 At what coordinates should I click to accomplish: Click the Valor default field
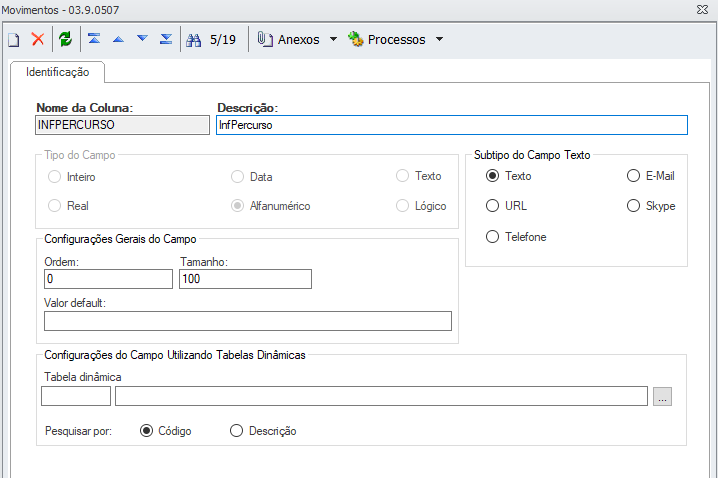click(x=248, y=321)
